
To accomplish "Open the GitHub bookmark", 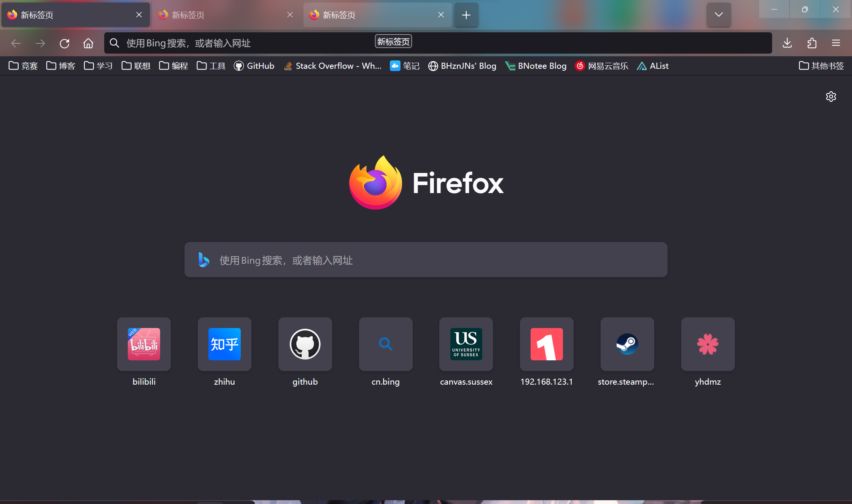I will pos(254,66).
